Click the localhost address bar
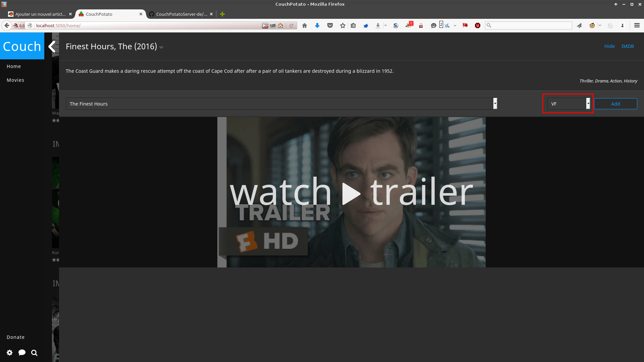The image size is (644, 362). (x=148, y=25)
